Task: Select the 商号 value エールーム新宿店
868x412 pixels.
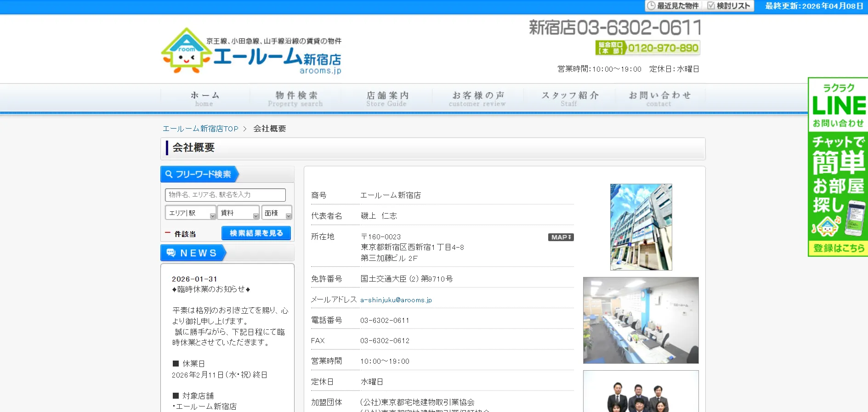Action: pos(391,195)
